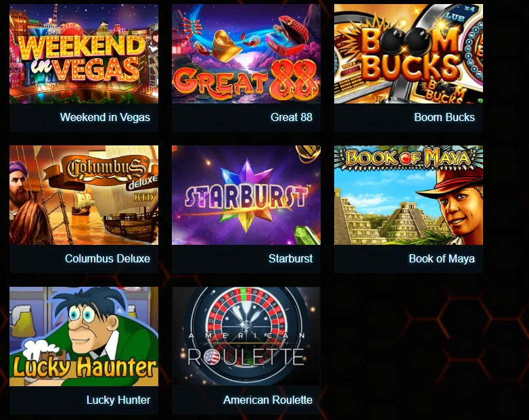Viewport: 529px width, 420px height.
Task: Click the Starburst star logo
Action: [246, 195]
